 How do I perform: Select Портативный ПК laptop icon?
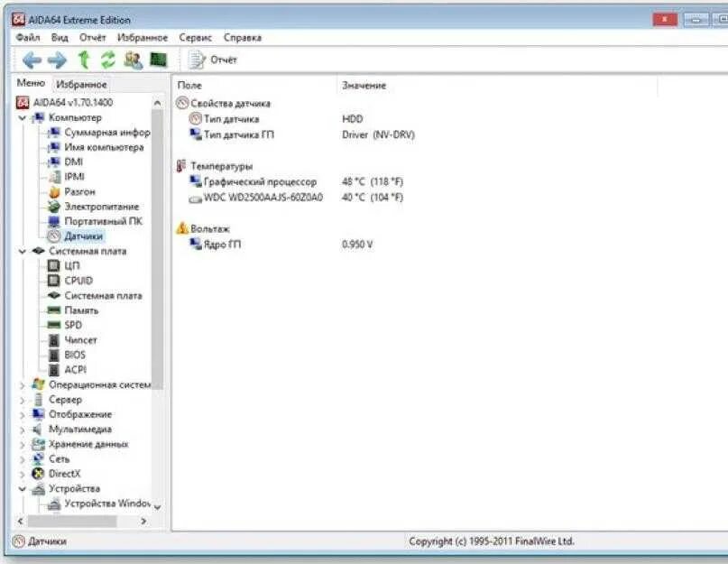tap(54, 221)
